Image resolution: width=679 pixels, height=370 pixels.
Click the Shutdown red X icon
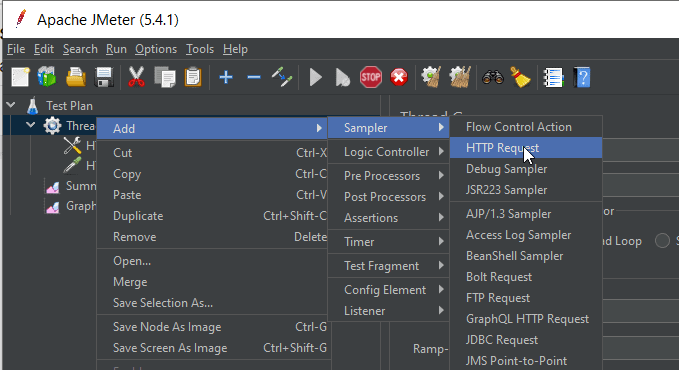coord(398,78)
